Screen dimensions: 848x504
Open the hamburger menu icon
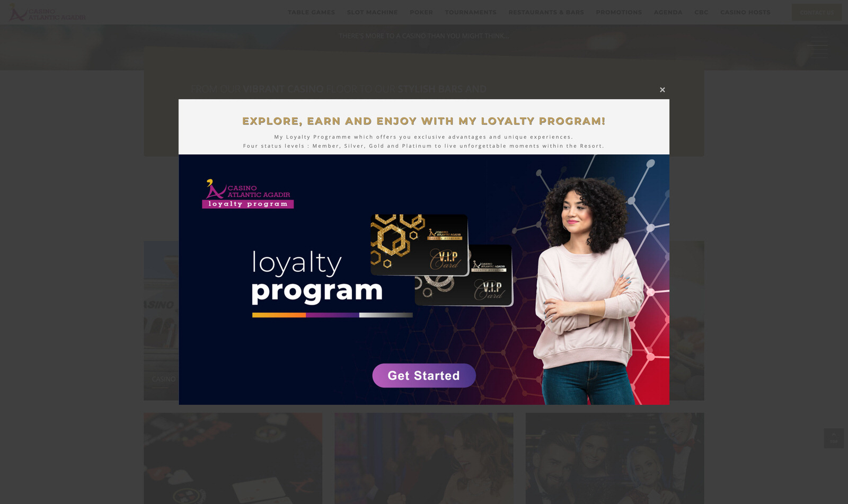[x=818, y=47]
